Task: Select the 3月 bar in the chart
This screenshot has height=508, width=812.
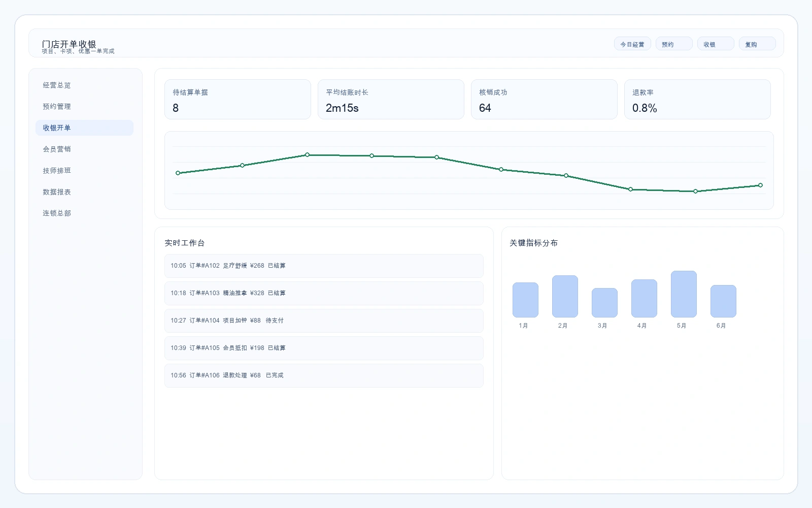Action: [604, 303]
